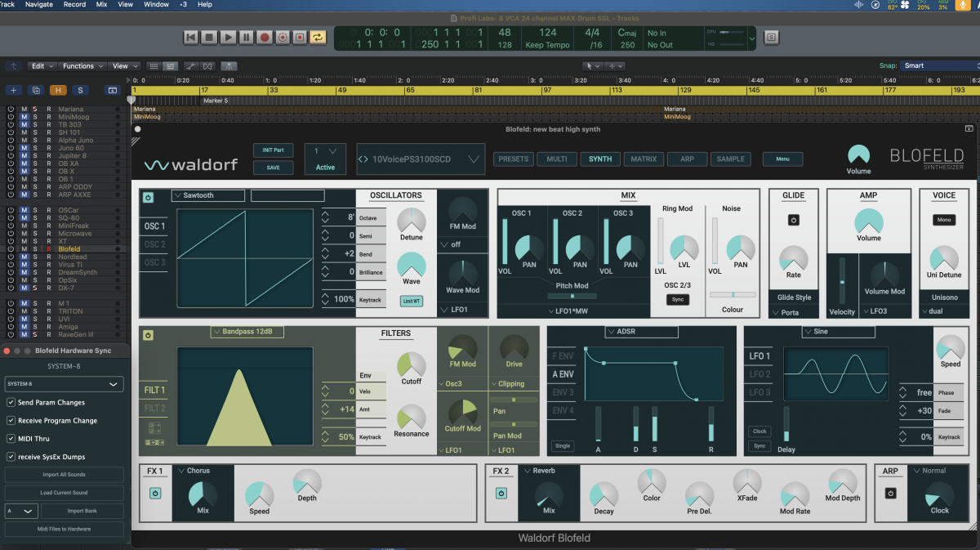Uncheck the MIDI Thru checkbox
This screenshot has height=550, width=980.
(x=11, y=439)
